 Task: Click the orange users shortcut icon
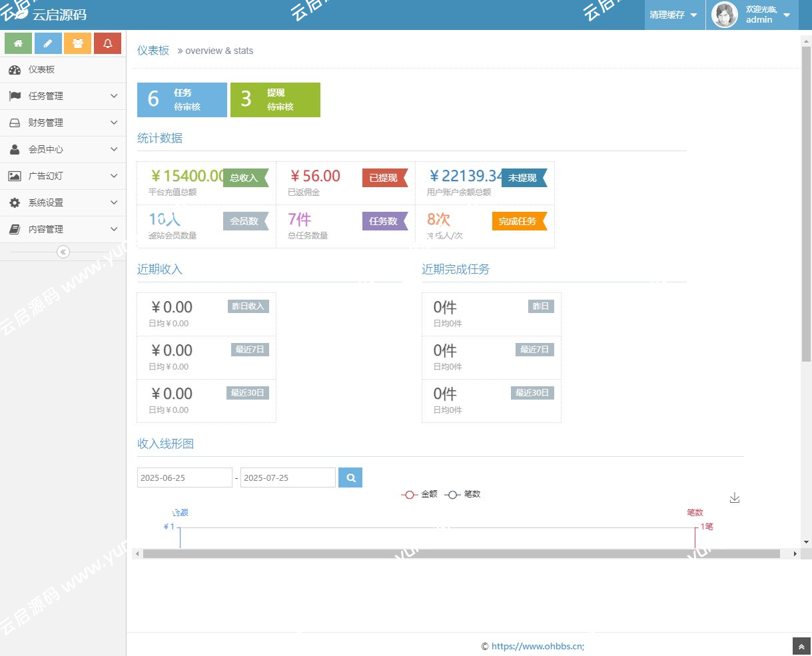(78, 43)
